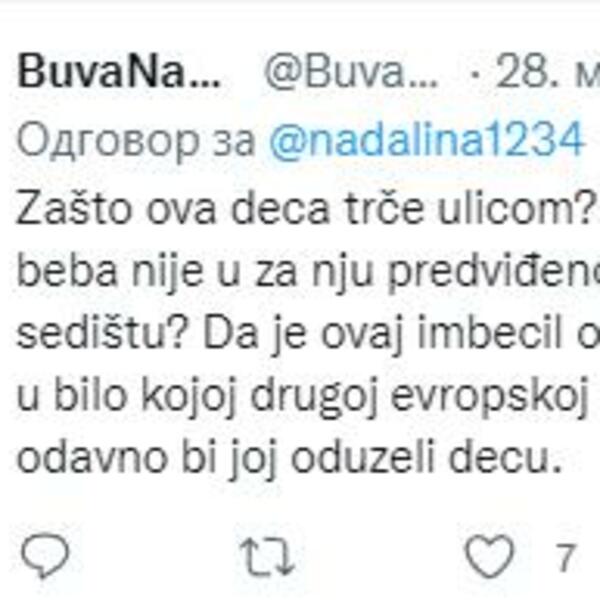Click the line starting 'sedištu? Da je ovaj'
This screenshot has width=600, height=600.
[308, 334]
